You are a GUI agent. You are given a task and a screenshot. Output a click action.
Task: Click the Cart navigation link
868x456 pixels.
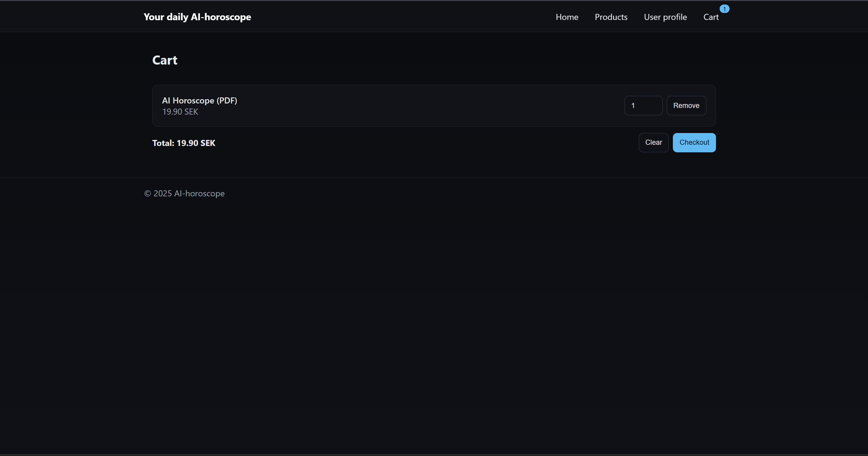click(x=711, y=17)
